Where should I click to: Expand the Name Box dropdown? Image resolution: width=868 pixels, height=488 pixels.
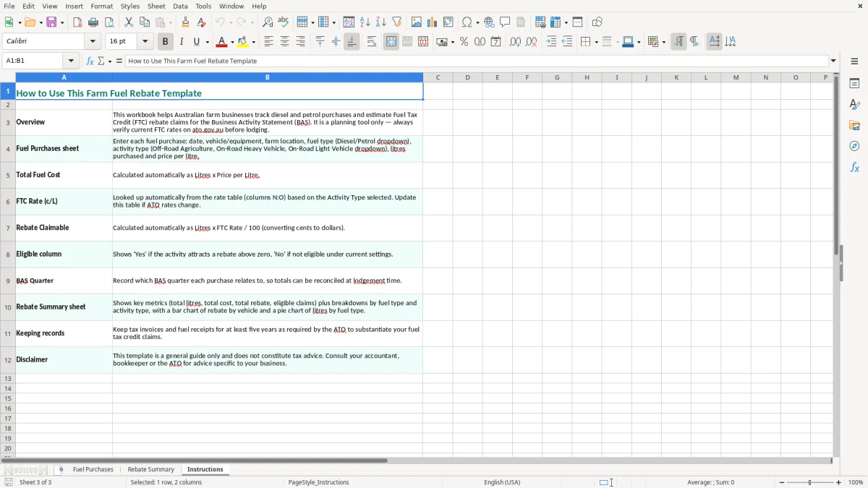[x=71, y=61]
